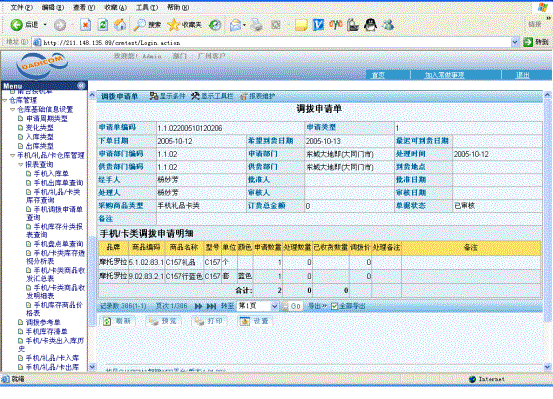Open the 工具(T) menu
The height and width of the screenshot is (399, 553).
(147, 7)
